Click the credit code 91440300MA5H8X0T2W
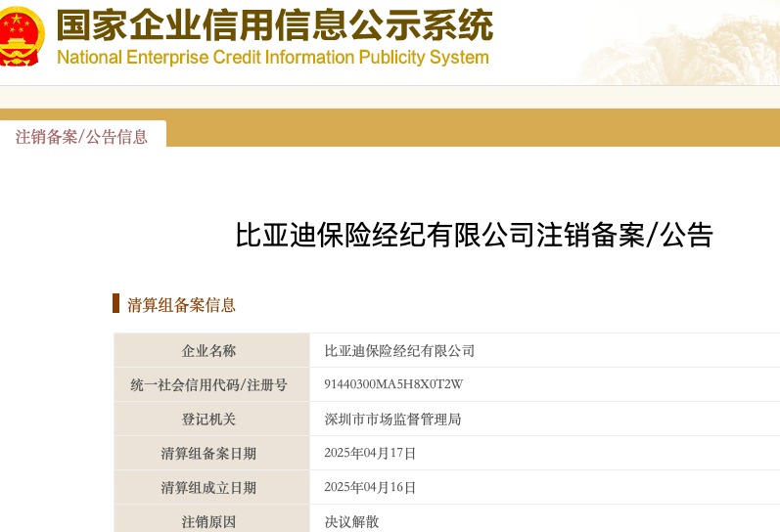Viewport: 780px width, 532px height. click(393, 384)
